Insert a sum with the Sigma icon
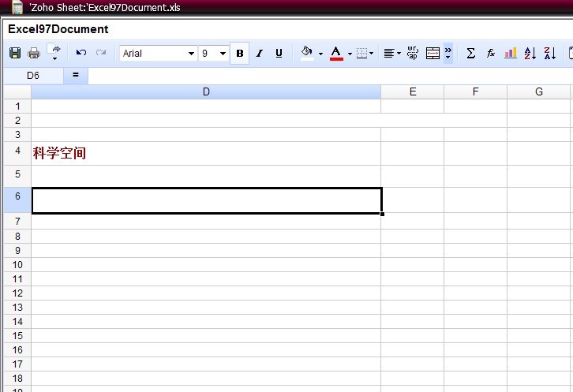The image size is (573, 392). (x=471, y=54)
